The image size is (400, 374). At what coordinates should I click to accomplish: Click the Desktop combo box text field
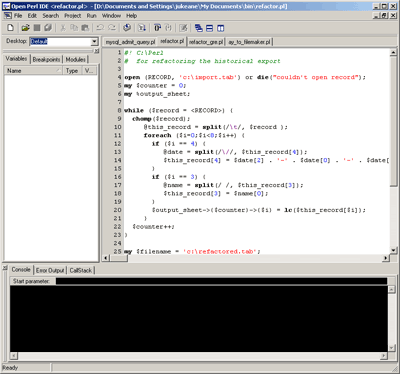(x=60, y=42)
